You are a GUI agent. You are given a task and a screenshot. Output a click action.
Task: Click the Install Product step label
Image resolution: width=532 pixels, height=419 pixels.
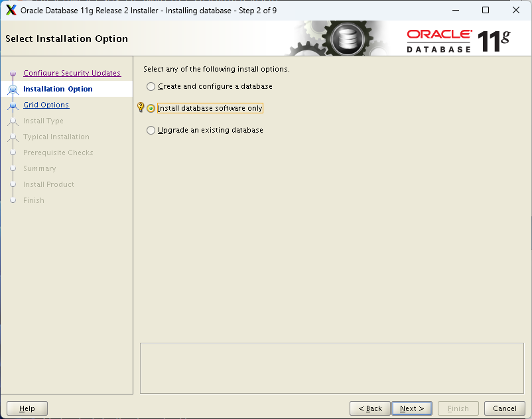pos(48,184)
